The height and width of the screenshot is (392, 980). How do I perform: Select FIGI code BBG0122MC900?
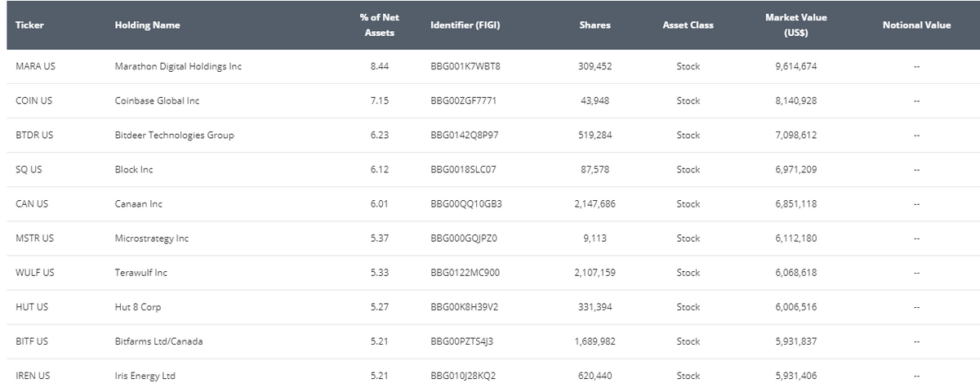coord(465,273)
